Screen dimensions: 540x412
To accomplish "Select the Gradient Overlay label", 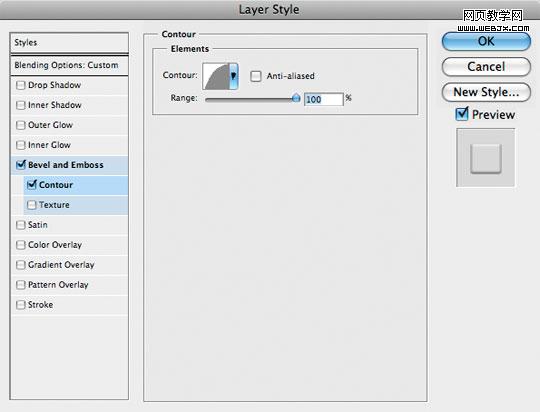I will (x=61, y=265).
